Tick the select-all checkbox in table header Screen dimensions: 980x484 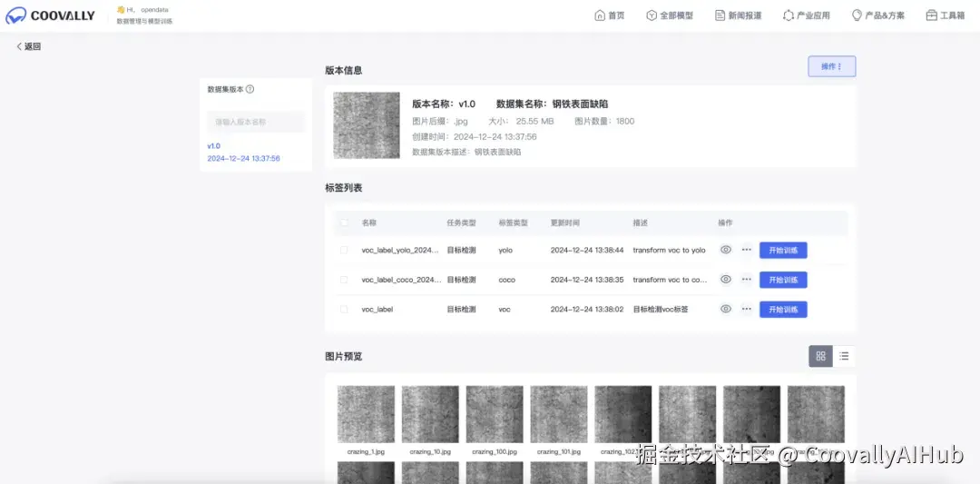click(344, 222)
